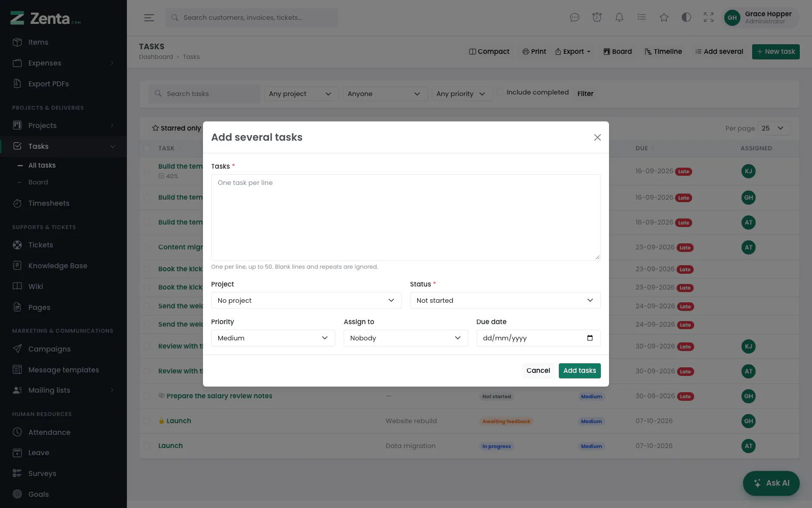
Task: Click the Ask AI sparkle button
Action: point(771,483)
